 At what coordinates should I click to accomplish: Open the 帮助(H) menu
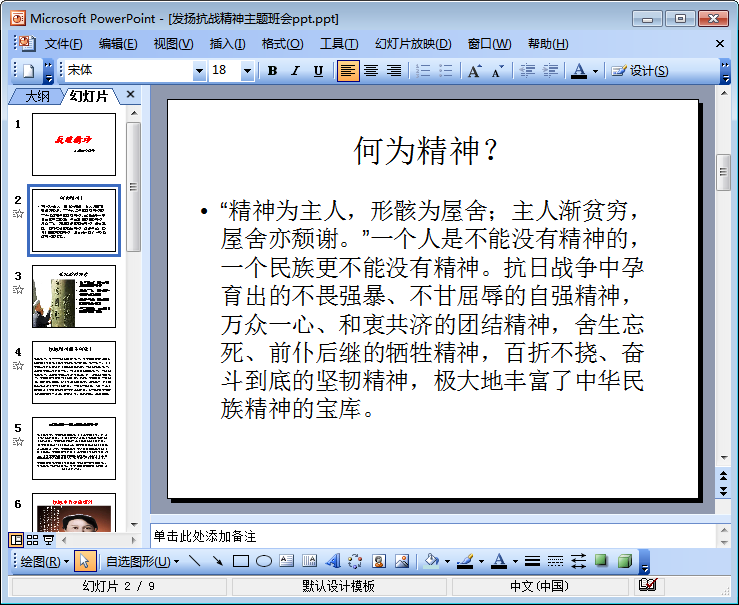pos(548,44)
